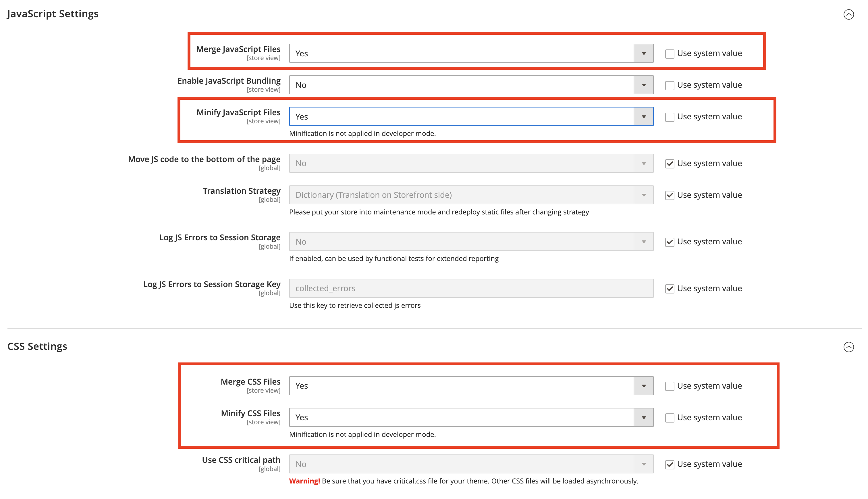Image resolution: width=868 pixels, height=499 pixels.
Task: Open the Merge JavaScript Files dropdown
Action: [x=644, y=53]
